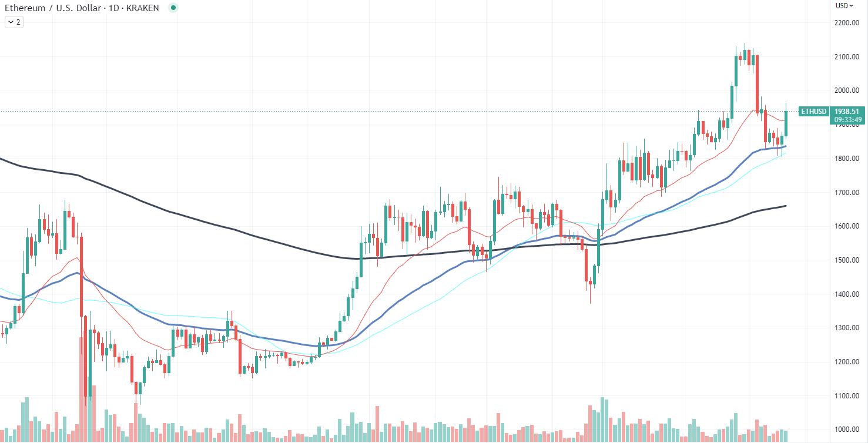The height and width of the screenshot is (443, 868).
Task: Click the 2000.00 price axis label
Action: point(847,90)
